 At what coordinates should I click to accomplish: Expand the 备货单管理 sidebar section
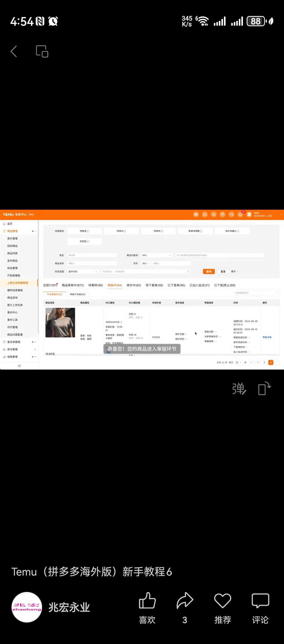click(35, 342)
